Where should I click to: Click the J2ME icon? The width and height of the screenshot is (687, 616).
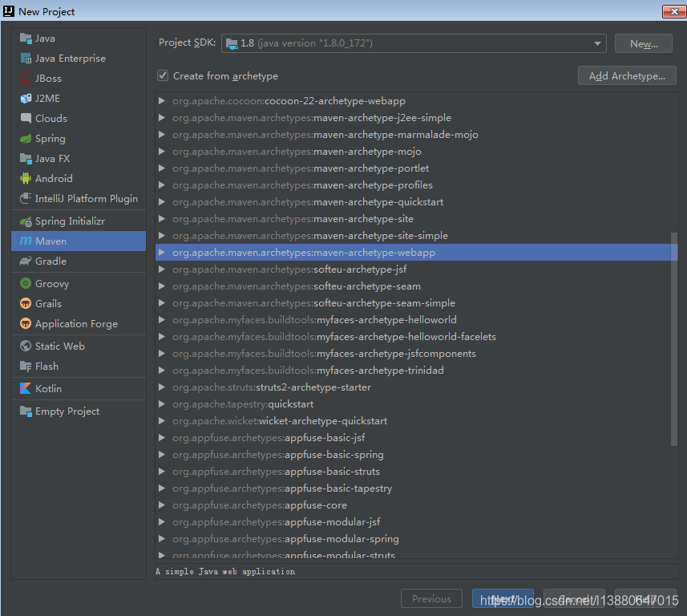click(26, 99)
